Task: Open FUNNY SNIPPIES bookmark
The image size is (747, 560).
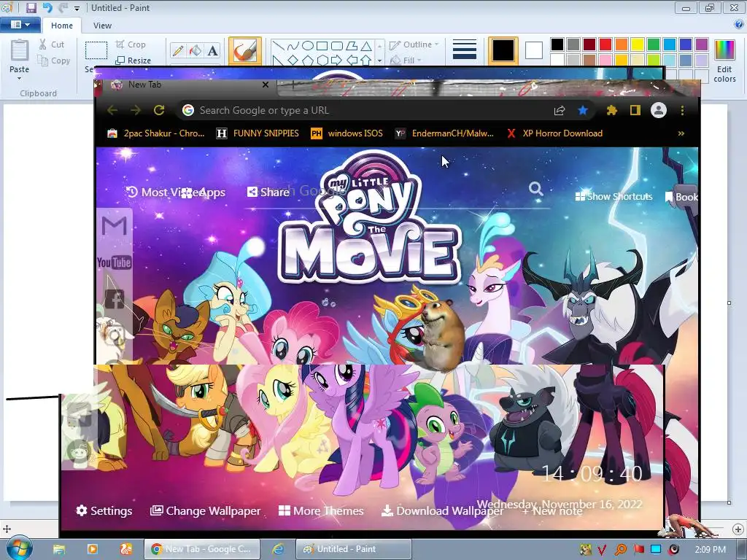Action: click(258, 133)
